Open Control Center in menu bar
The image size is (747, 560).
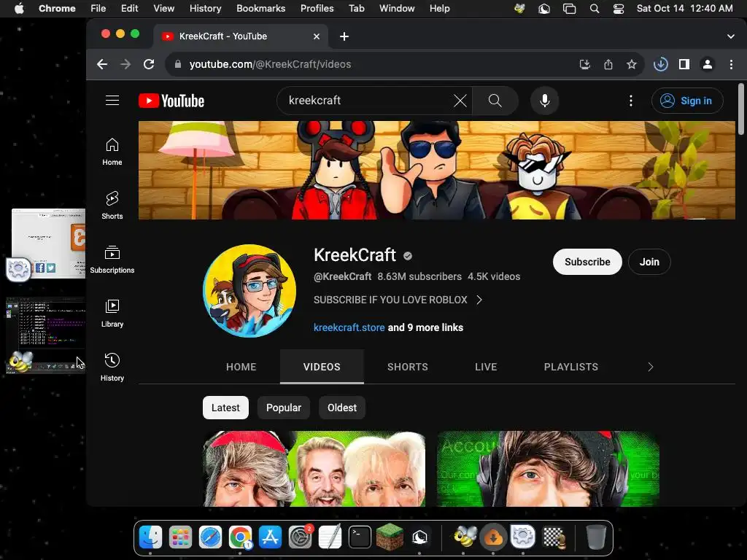point(619,9)
